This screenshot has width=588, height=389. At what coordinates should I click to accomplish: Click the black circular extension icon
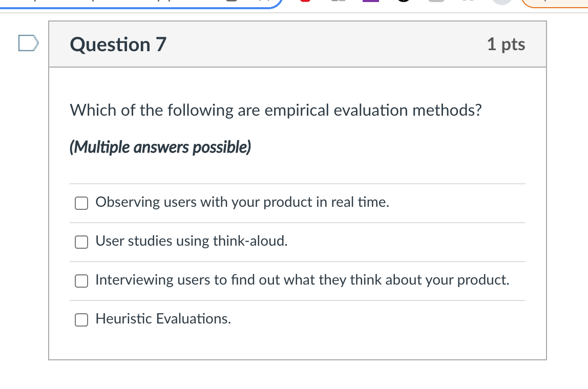coord(403,2)
